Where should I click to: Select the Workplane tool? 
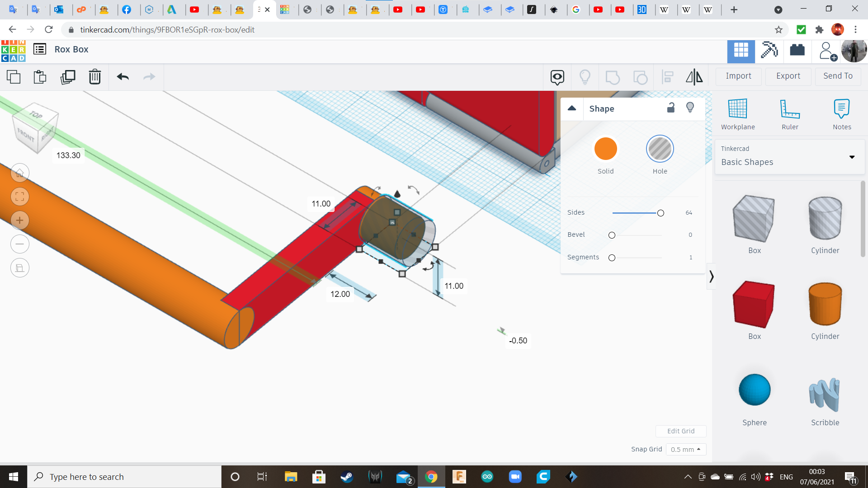(738, 114)
